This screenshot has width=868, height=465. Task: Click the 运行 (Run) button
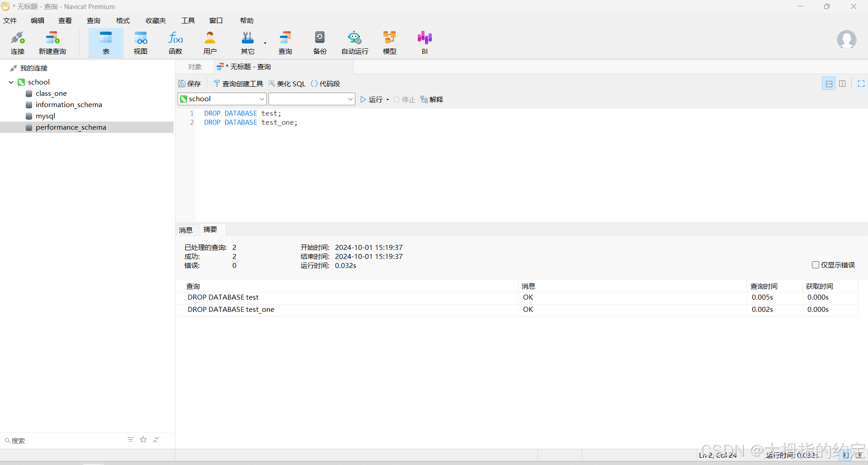(372, 99)
